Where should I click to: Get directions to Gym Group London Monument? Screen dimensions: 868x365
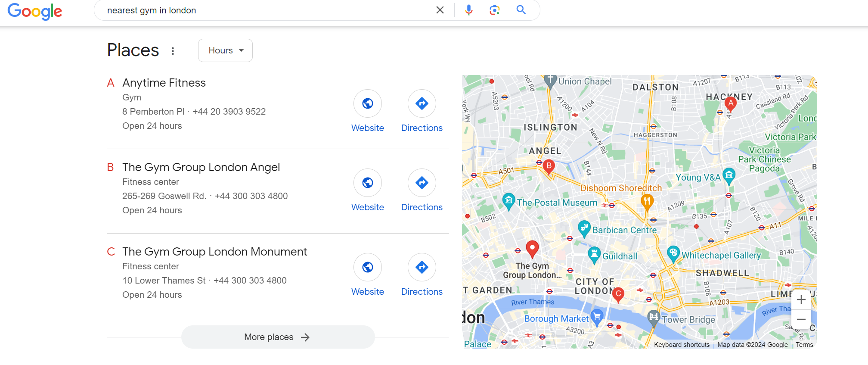[422, 267]
